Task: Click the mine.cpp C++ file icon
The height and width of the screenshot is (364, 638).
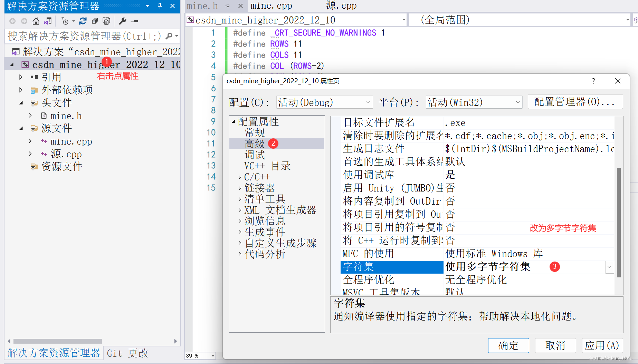Action: 44,141
